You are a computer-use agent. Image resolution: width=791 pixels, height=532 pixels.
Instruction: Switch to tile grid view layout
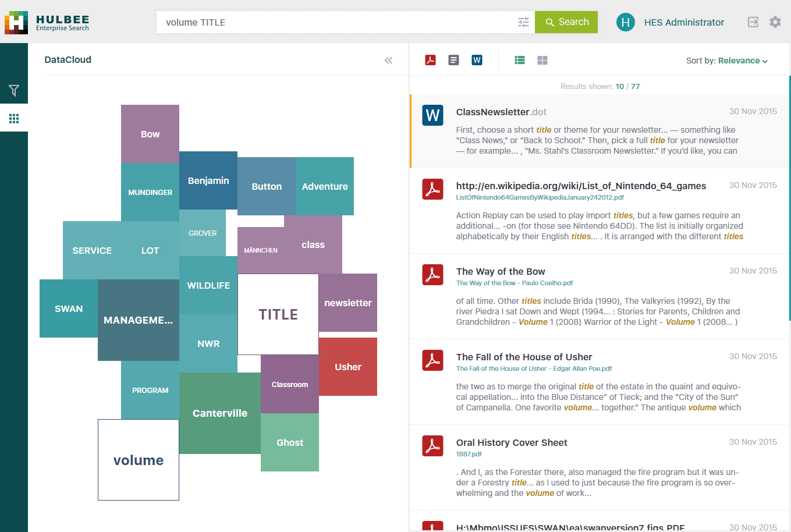click(542, 60)
